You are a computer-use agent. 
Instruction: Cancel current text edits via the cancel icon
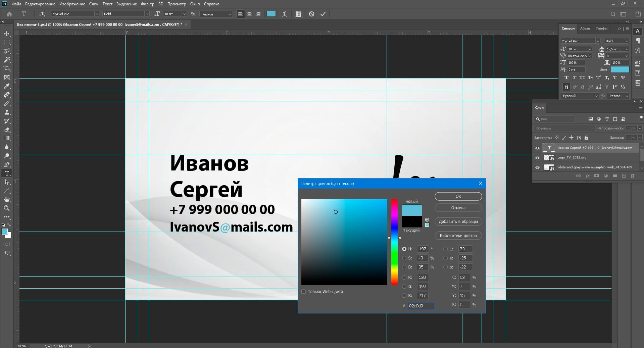point(311,14)
